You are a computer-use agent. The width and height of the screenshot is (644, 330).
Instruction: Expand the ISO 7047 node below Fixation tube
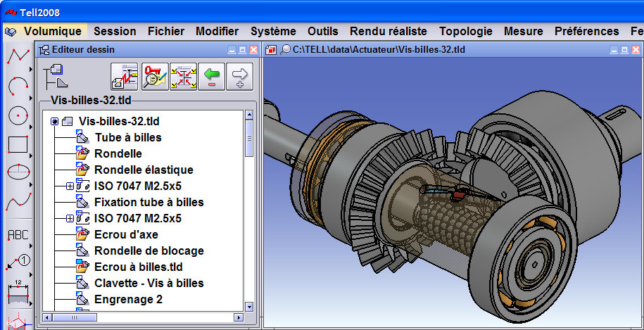pos(70,219)
